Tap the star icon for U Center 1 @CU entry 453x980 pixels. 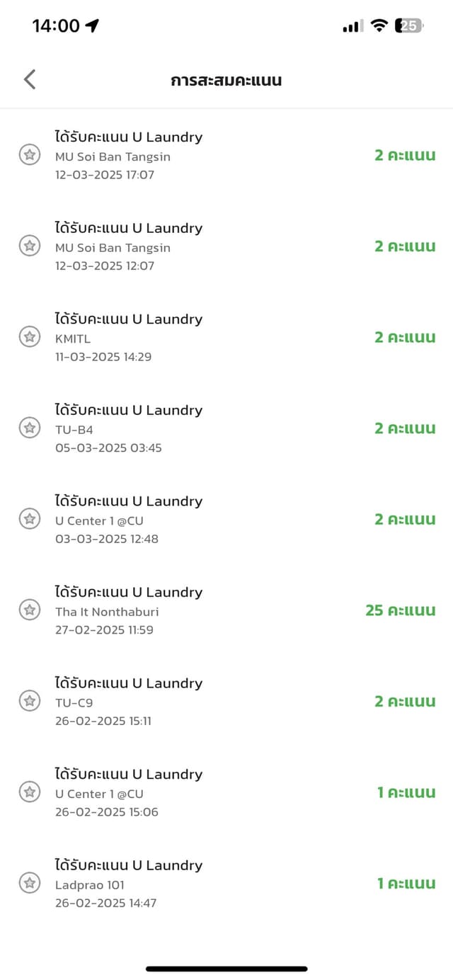[29, 518]
